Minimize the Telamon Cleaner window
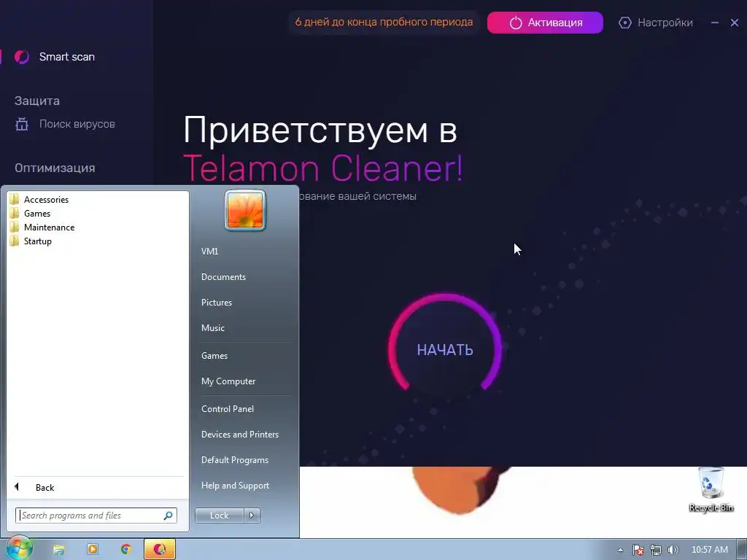Viewport: 747px width, 560px height. pos(715,23)
